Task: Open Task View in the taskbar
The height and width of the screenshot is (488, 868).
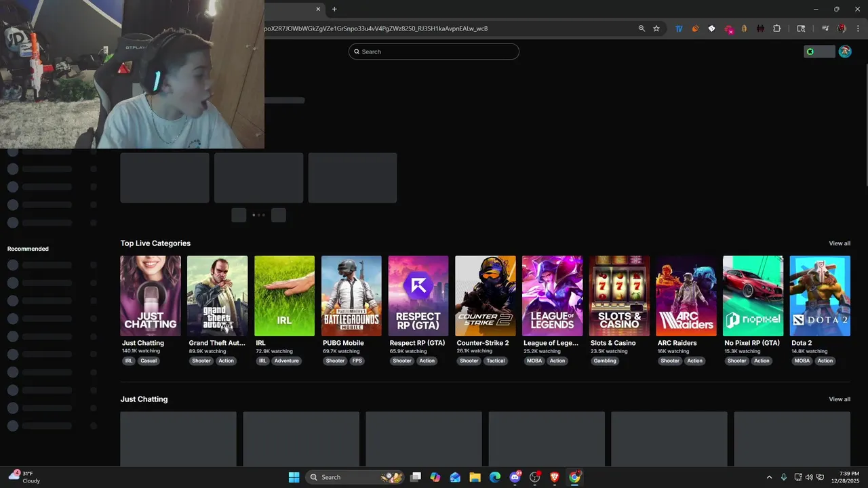Action: pos(416,477)
